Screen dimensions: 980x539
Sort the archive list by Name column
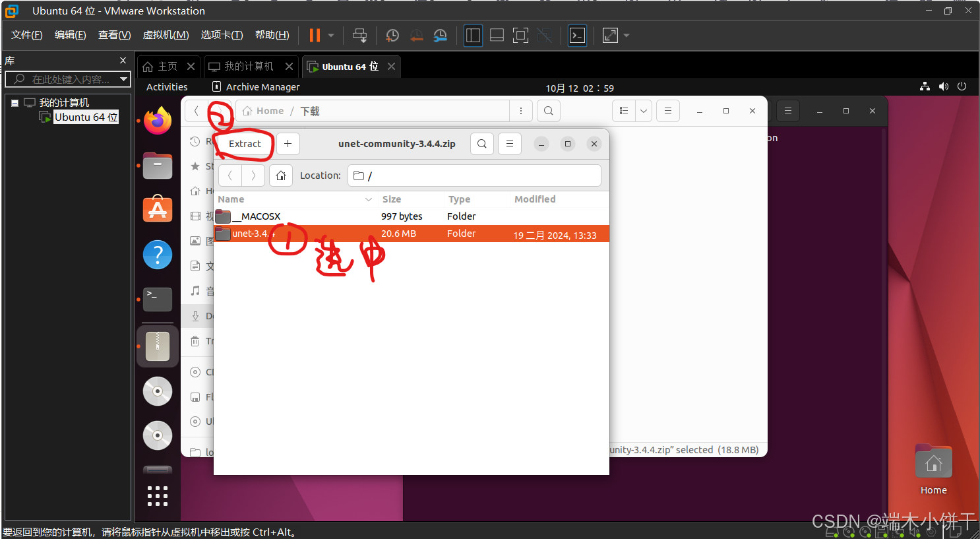click(x=231, y=199)
